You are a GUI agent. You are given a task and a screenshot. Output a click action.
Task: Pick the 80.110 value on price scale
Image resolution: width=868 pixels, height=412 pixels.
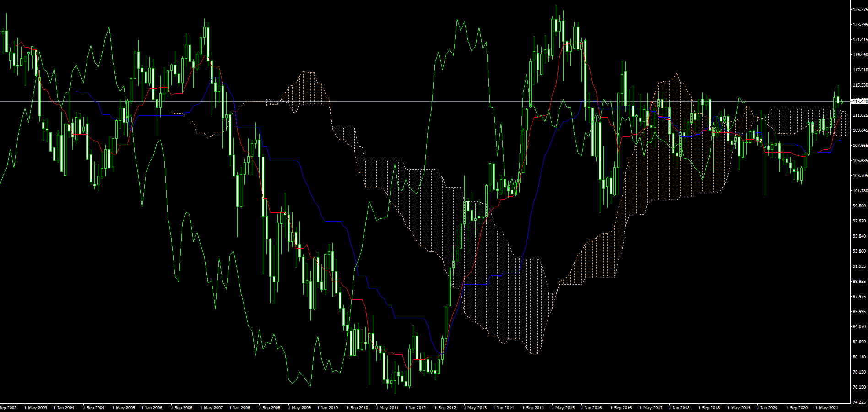[859, 357]
